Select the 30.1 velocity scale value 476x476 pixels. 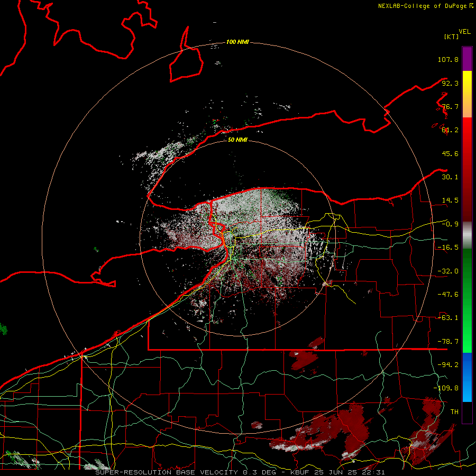pos(450,177)
